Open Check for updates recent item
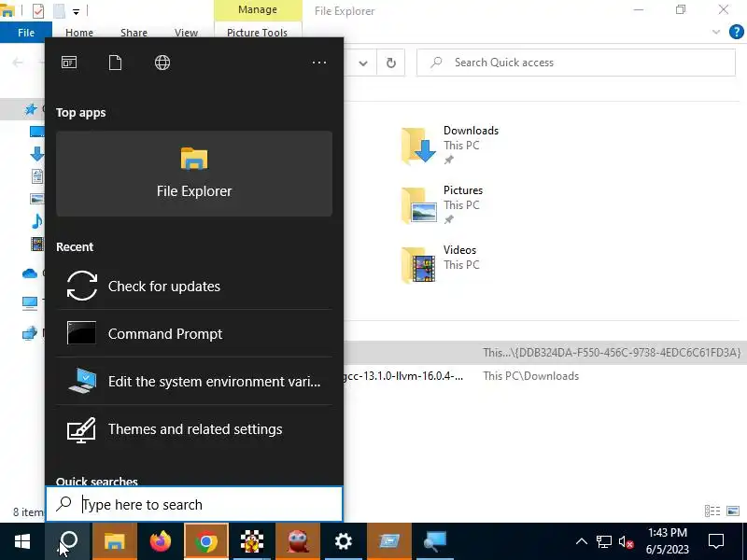The image size is (747, 560). 194,287
